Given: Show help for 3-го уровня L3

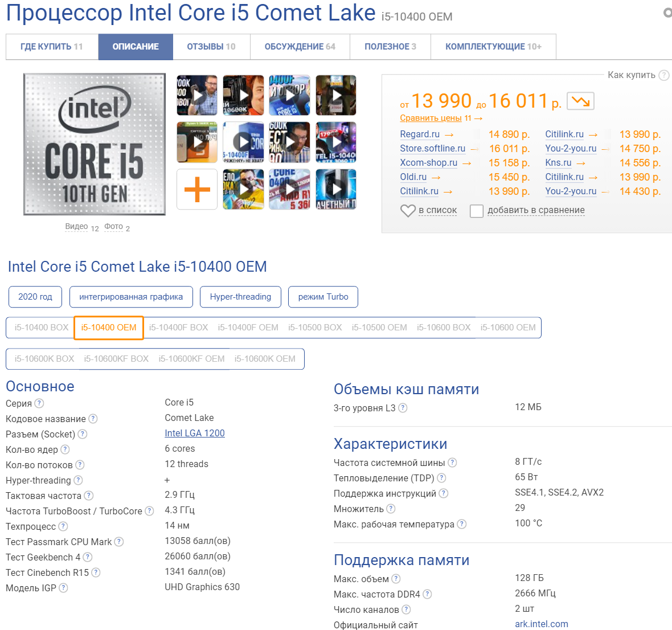Looking at the screenshot, I should (x=403, y=408).
